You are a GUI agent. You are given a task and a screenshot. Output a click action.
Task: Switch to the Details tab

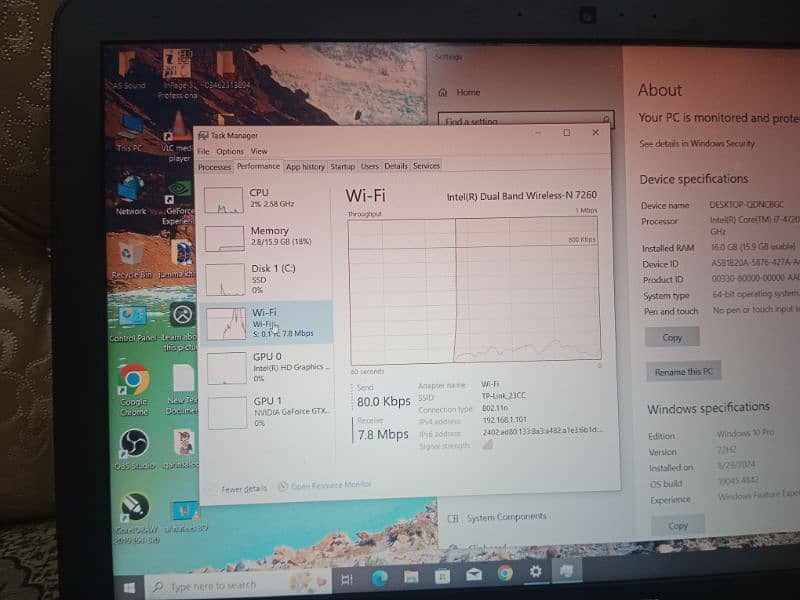pos(396,166)
